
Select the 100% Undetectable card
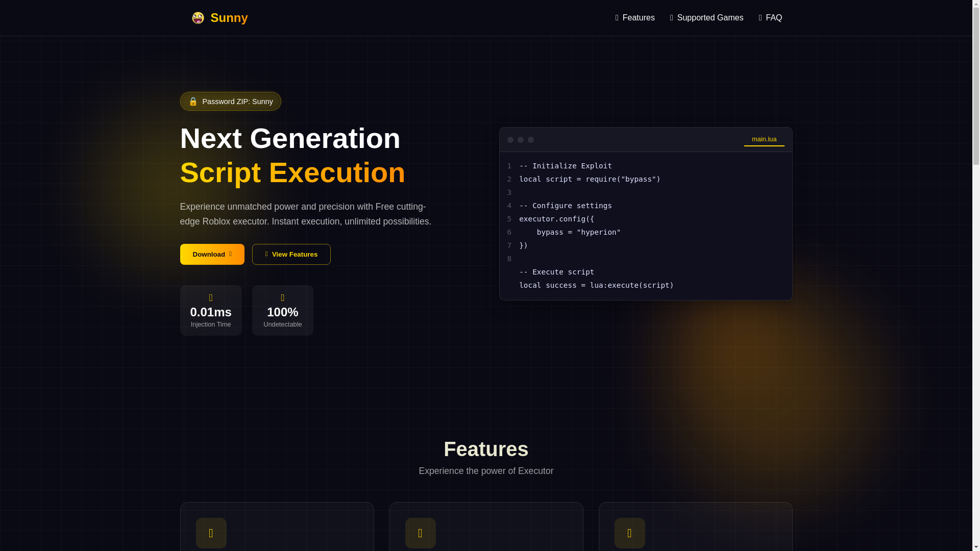tap(282, 310)
